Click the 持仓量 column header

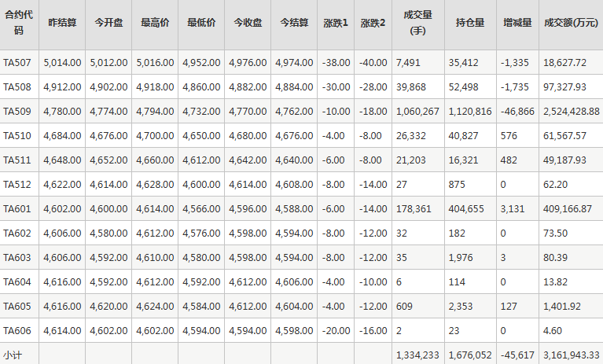pos(470,23)
